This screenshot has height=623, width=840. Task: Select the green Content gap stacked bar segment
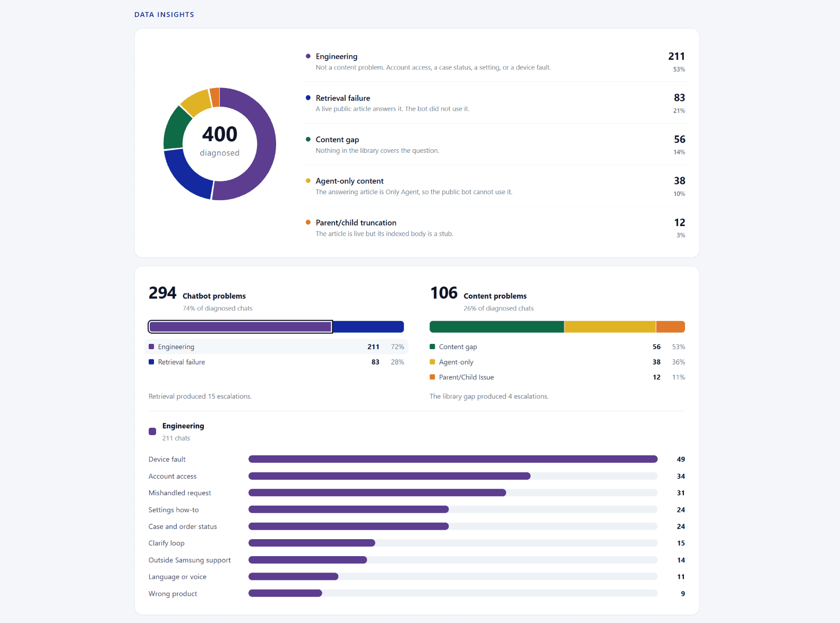496,327
